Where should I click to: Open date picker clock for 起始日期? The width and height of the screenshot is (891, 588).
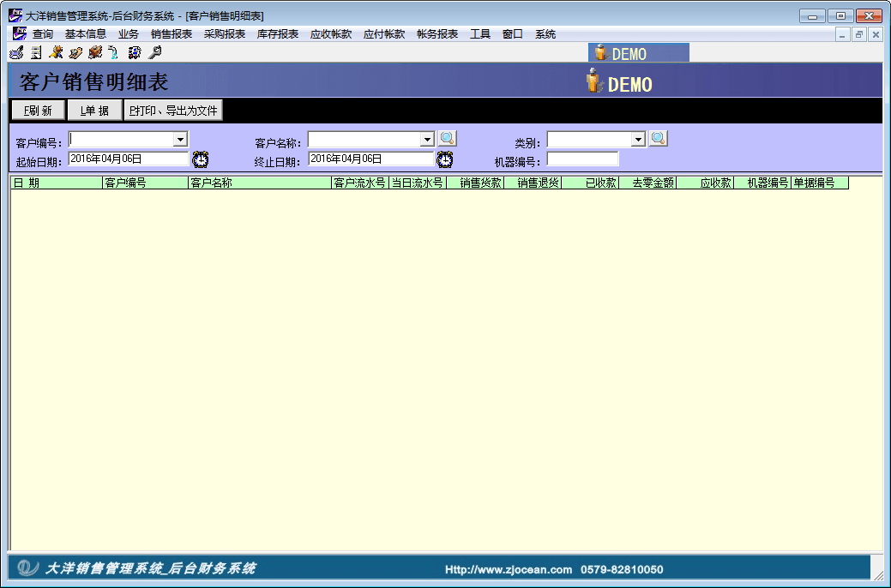click(x=201, y=159)
